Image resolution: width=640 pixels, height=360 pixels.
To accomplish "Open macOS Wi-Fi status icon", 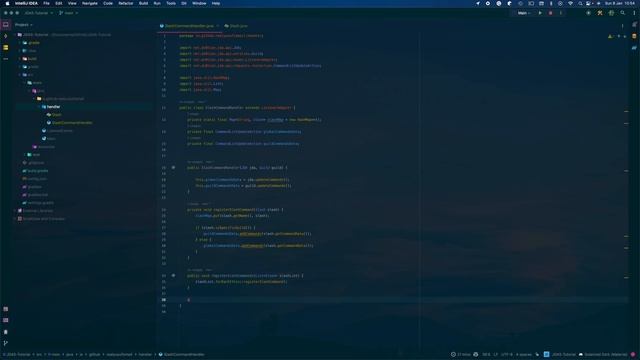I will [570, 3].
